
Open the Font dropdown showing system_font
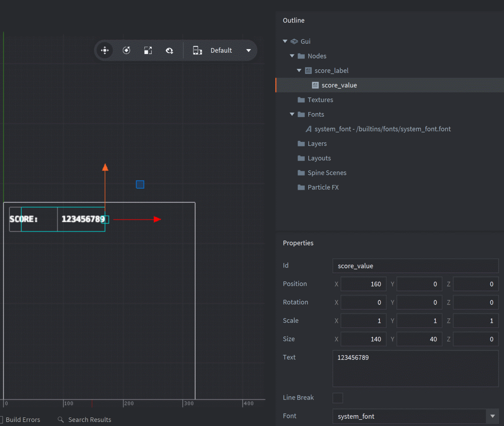click(x=492, y=417)
